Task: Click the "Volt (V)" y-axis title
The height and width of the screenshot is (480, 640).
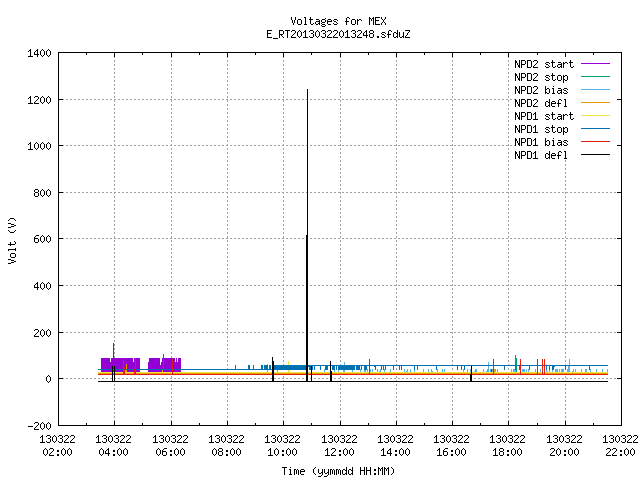Action: (12, 240)
